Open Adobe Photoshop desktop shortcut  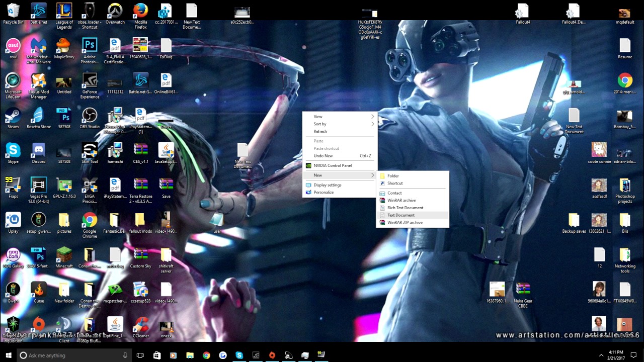click(90, 51)
